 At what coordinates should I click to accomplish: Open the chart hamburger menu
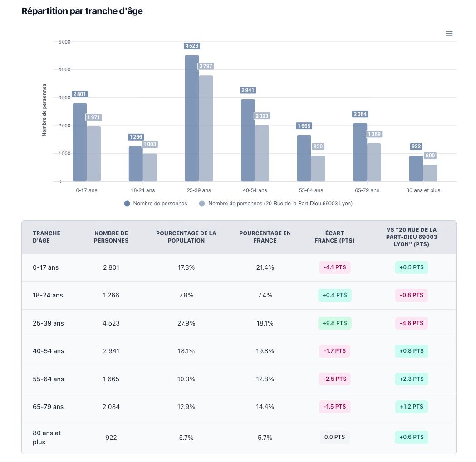pyautogui.click(x=449, y=34)
